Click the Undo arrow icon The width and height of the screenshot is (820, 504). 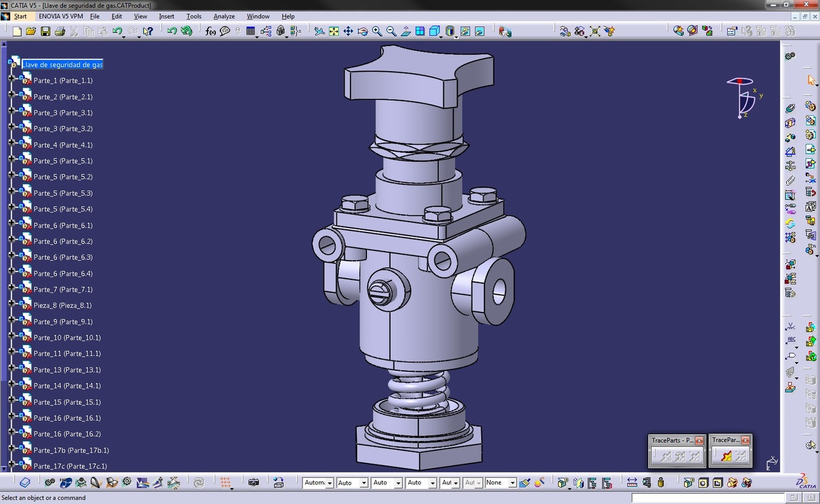click(x=117, y=31)
